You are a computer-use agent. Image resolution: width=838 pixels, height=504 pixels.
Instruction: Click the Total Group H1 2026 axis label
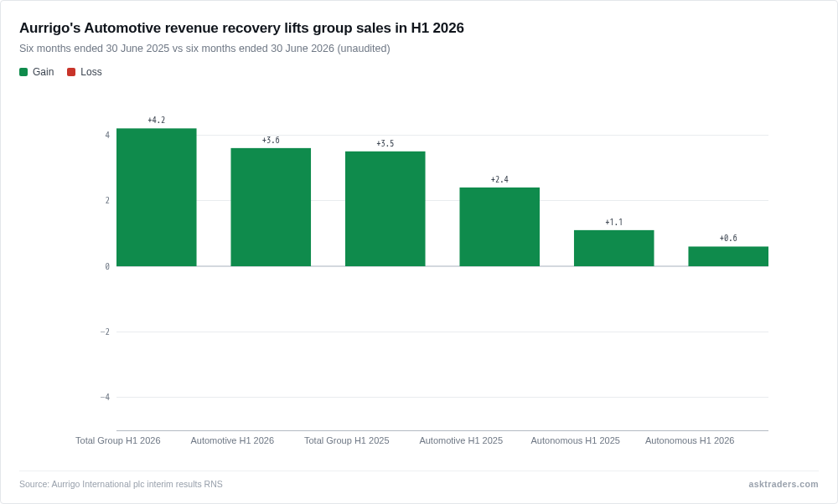coord(118,440)
